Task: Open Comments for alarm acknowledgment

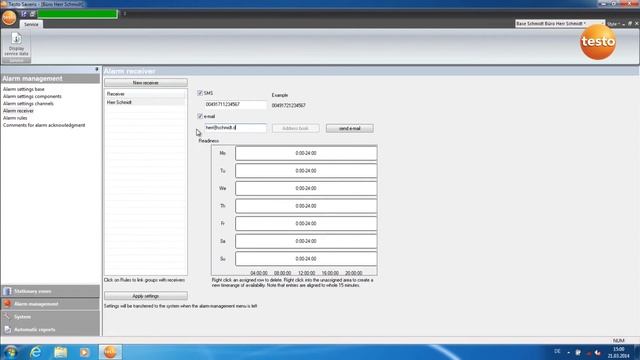Action: (44, 125)
